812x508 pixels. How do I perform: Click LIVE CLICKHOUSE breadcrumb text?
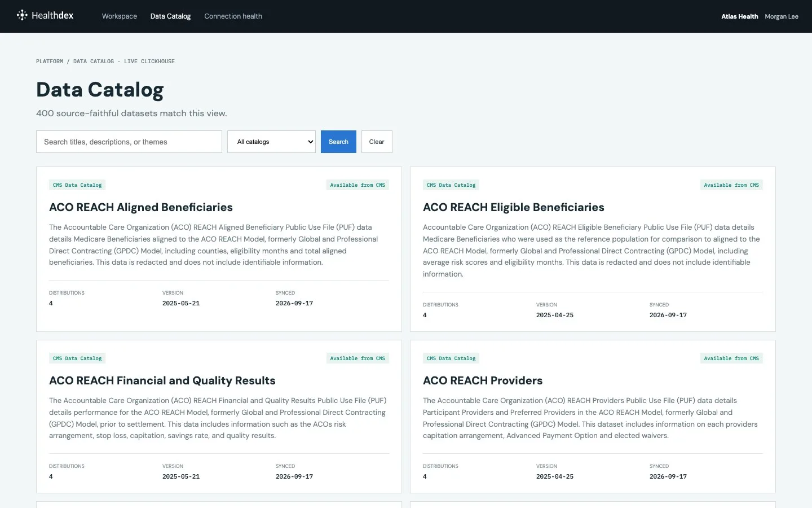(x=149, y=62)
